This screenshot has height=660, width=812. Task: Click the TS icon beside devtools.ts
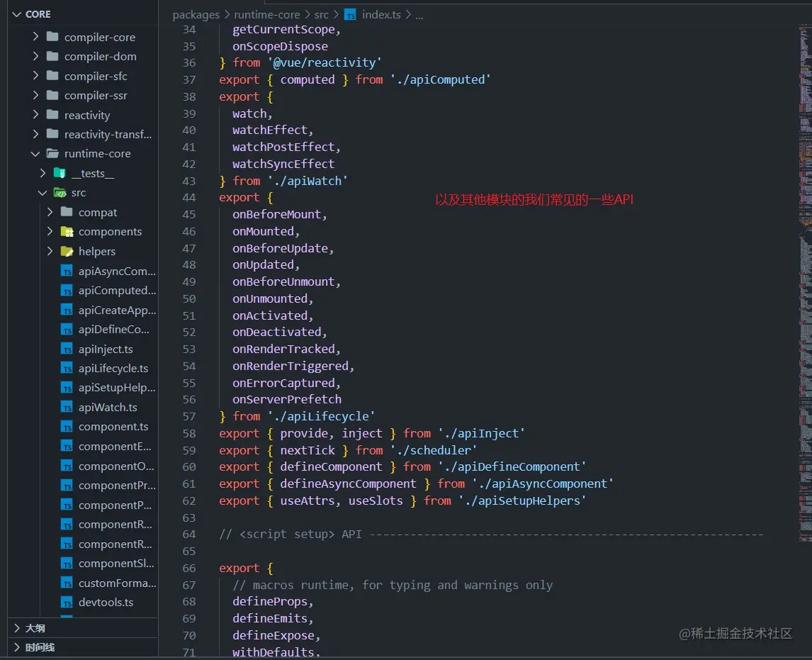coord(67,602)
